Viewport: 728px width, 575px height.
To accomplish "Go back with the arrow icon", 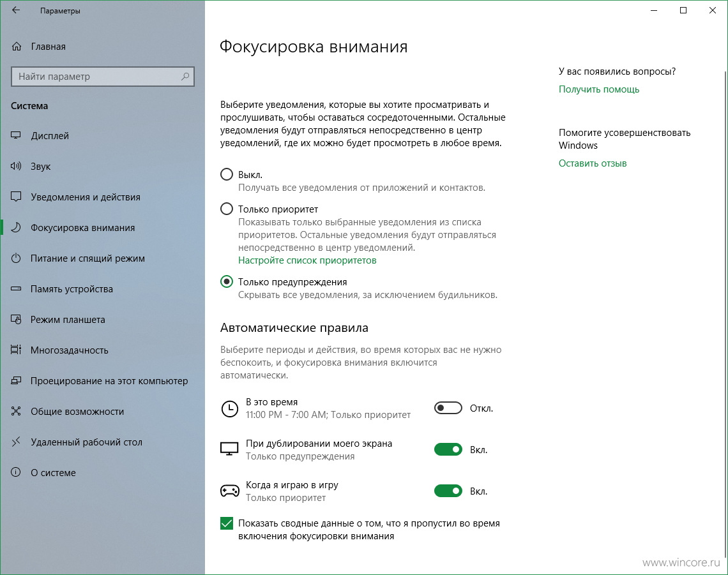I will click(16, 10).
